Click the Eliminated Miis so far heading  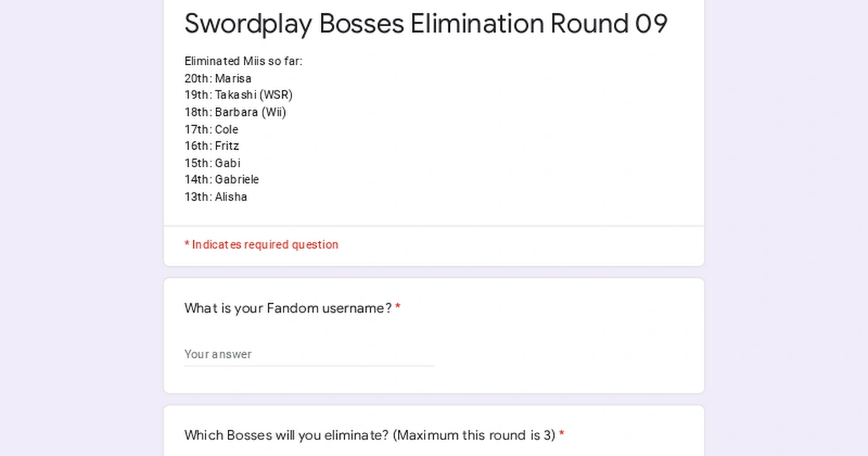coord(242,61)
